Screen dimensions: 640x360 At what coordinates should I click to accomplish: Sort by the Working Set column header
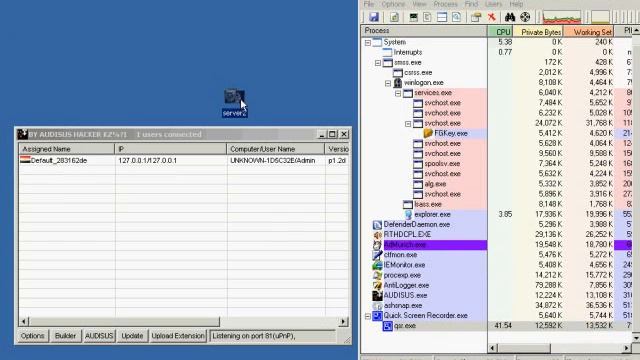pos(589,31)
